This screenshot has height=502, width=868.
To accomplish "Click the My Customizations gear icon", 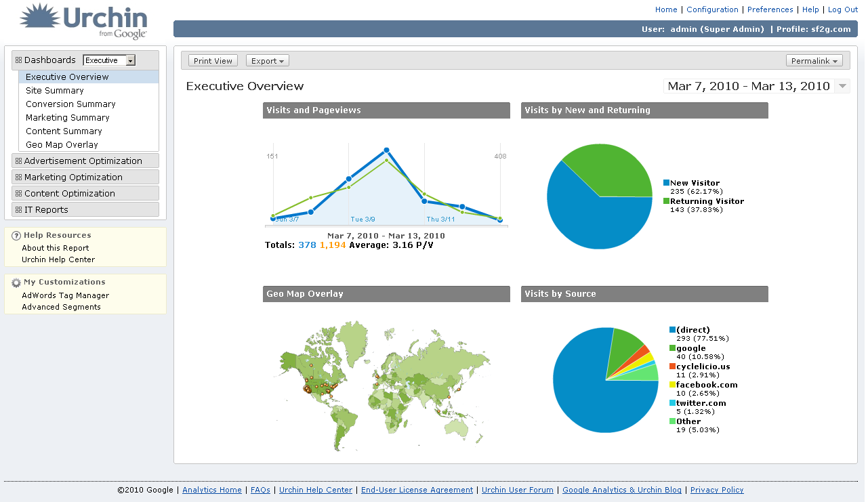I will click(x=16, y=283).
